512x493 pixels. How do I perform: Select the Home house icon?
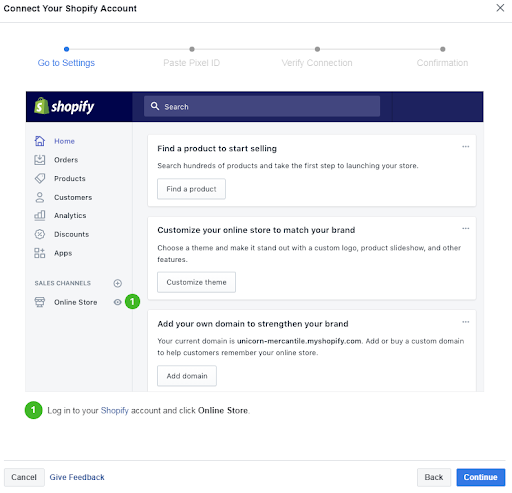pos(40,141)
